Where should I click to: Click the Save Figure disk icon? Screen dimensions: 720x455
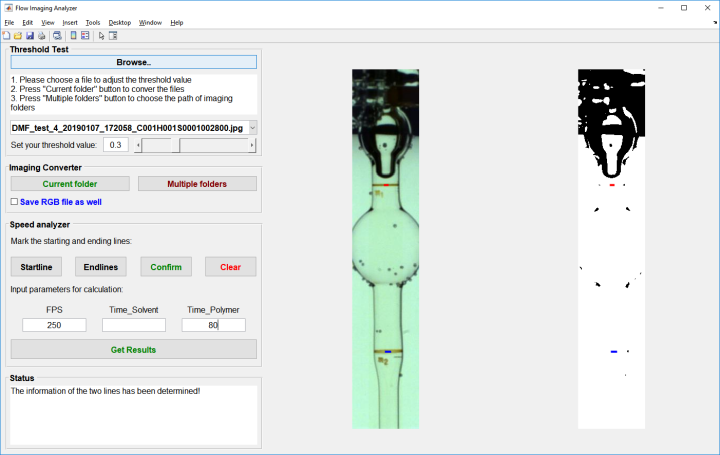click(x=30, y=35)
